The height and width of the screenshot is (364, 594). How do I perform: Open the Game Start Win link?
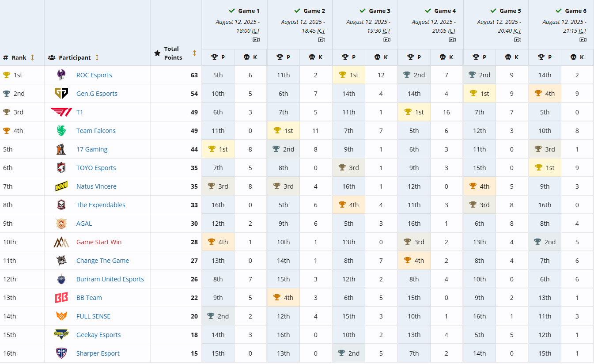(99, 242)
